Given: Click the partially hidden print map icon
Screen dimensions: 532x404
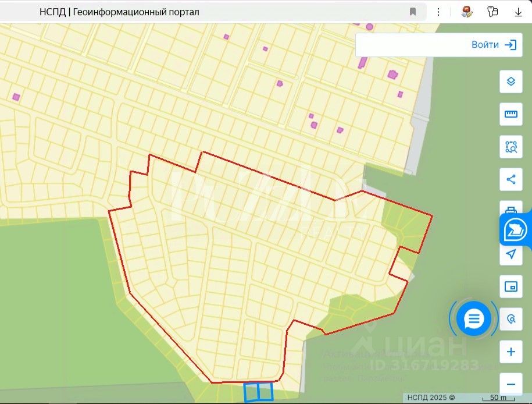Looking at the screenshot, I should tap(510, 208).
